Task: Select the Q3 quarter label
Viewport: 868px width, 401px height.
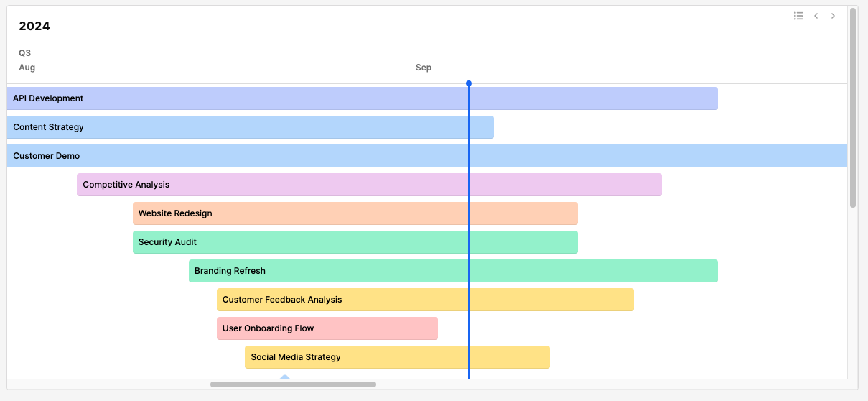Action: click(x=24, y=53)
